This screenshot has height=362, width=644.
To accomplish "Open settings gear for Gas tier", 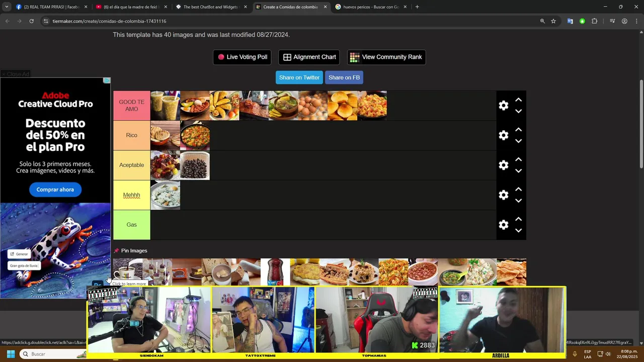I will (x=503, y=225).
